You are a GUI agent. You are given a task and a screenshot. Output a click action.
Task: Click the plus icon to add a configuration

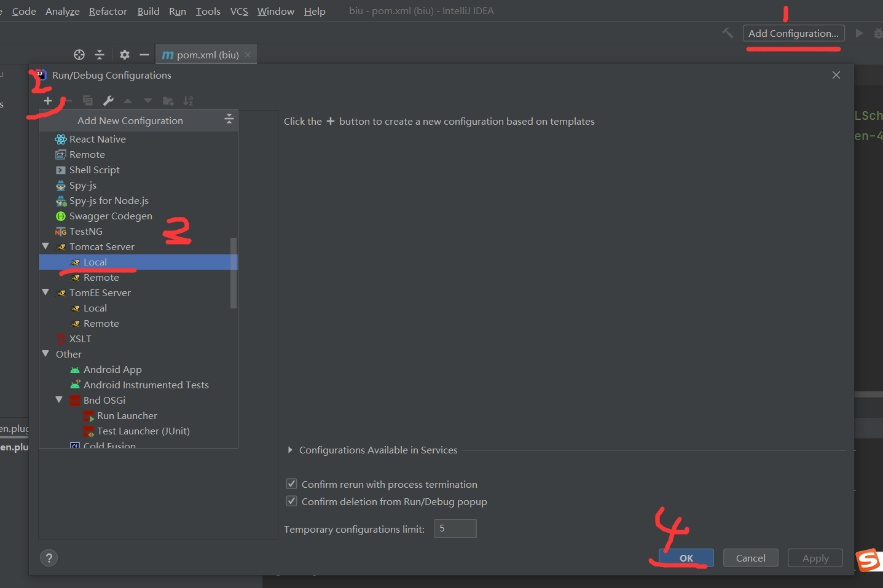(48, 101)
